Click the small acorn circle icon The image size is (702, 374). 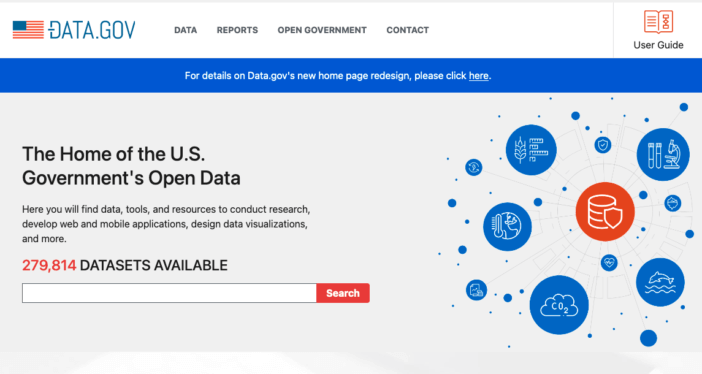pos(672,203)
